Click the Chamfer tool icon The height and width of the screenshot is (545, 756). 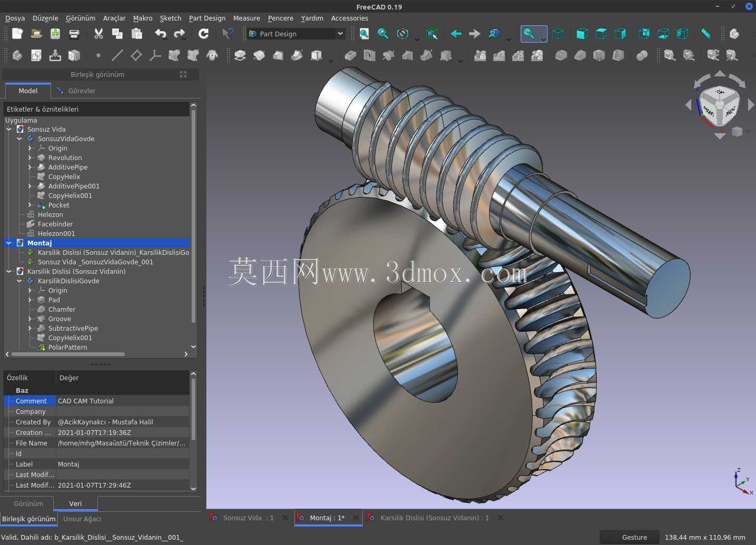click(x=580, y=55)
